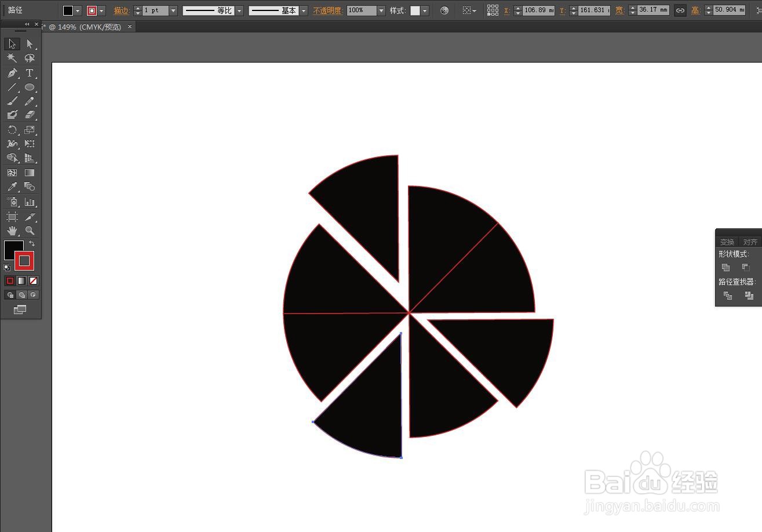Select the Free Transform tool
The height and width of the screenshot is (532, 762).
point(30,144)
